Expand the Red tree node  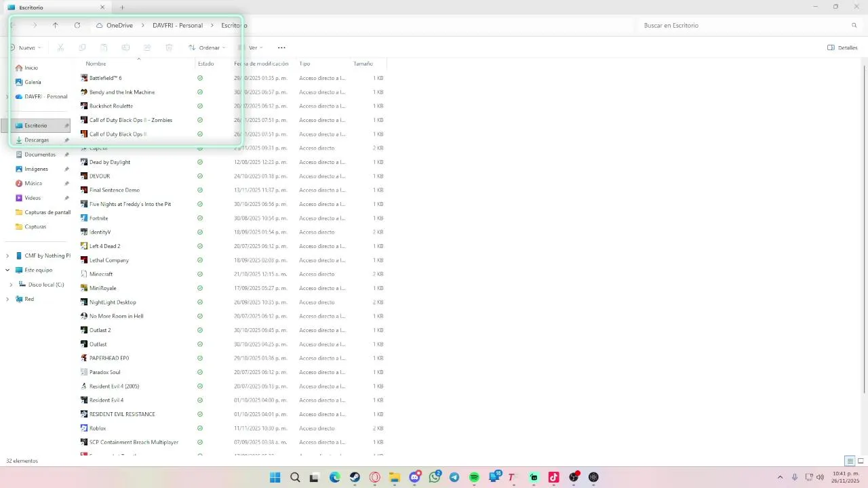click(x=7, y=299)
